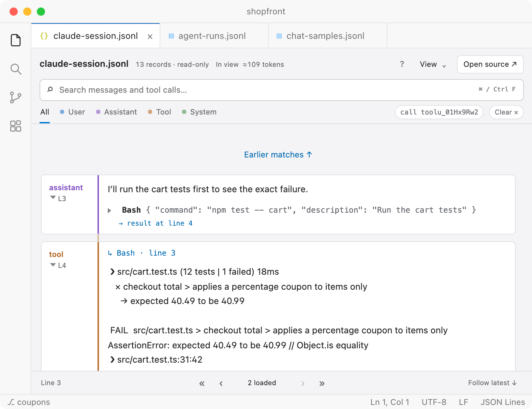Click the help question mark icon

coord(402,64)
